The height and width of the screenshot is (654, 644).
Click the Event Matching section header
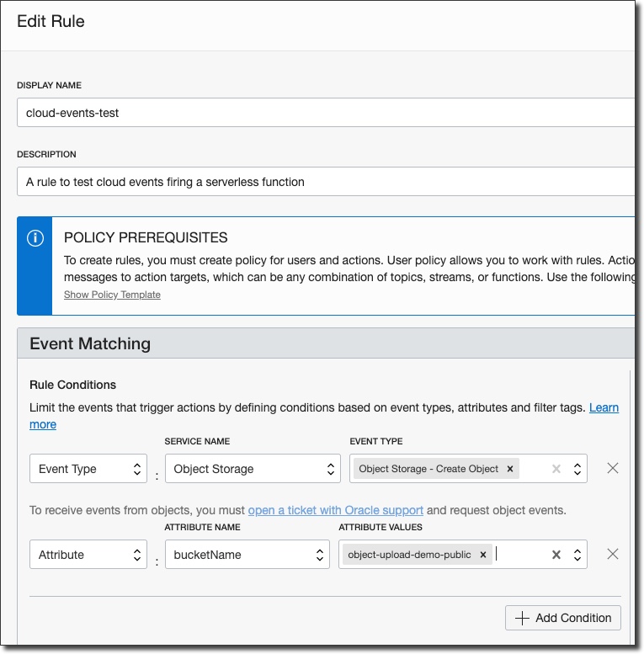pos(90,343)
